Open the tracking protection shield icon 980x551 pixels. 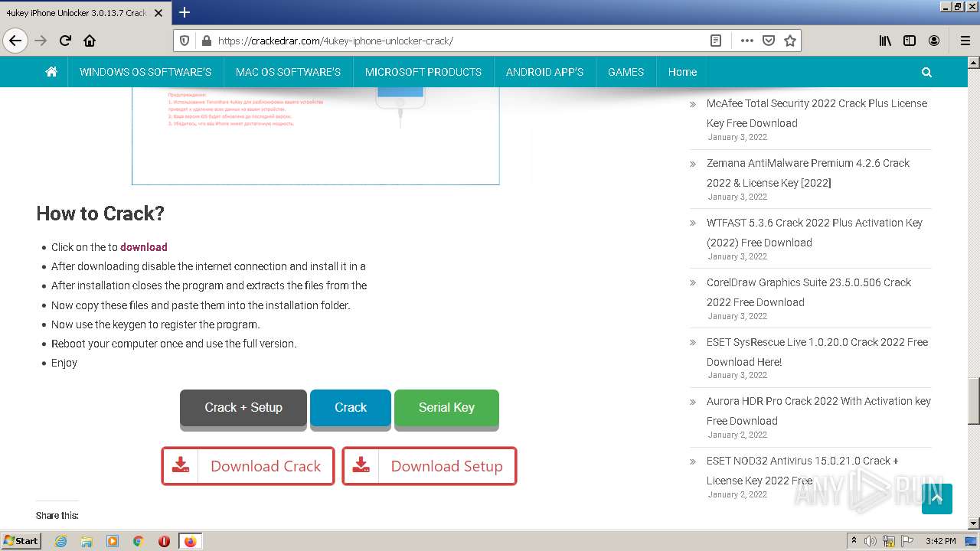184,41
